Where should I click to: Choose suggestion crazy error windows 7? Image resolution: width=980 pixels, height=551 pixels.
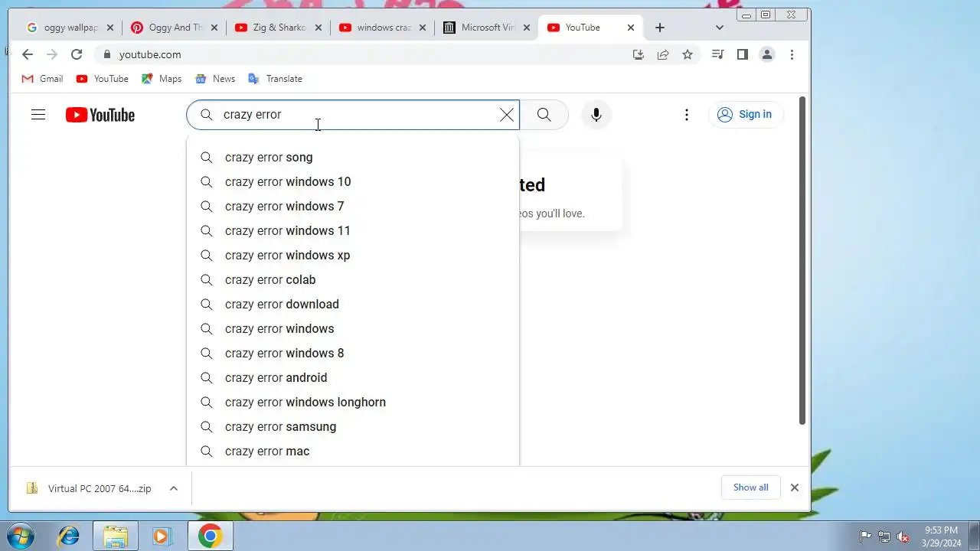pyautogui.click(x=353, y=206)
